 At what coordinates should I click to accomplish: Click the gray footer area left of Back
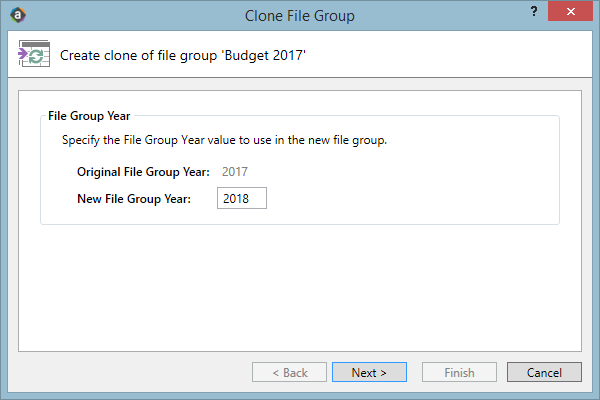pyautogui.click(x=130, y=372)
